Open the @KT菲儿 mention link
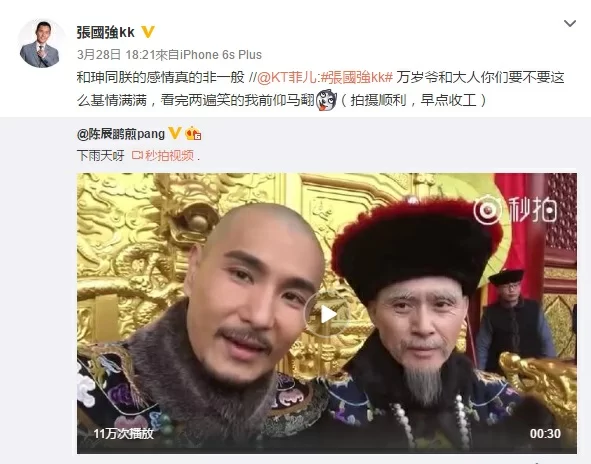Screen dimensions: 591x464 pos(287,78)
